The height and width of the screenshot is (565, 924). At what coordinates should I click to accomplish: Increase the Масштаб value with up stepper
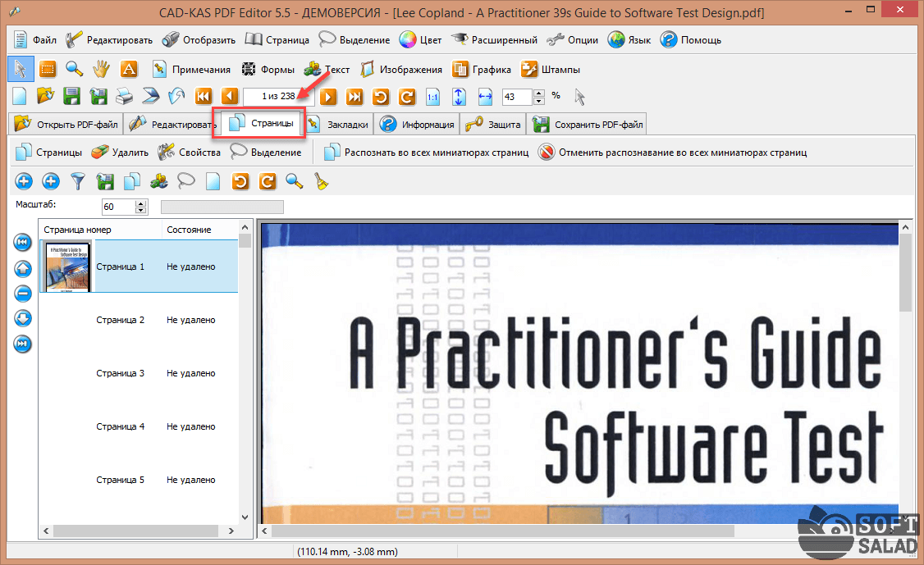pos(140,203)
